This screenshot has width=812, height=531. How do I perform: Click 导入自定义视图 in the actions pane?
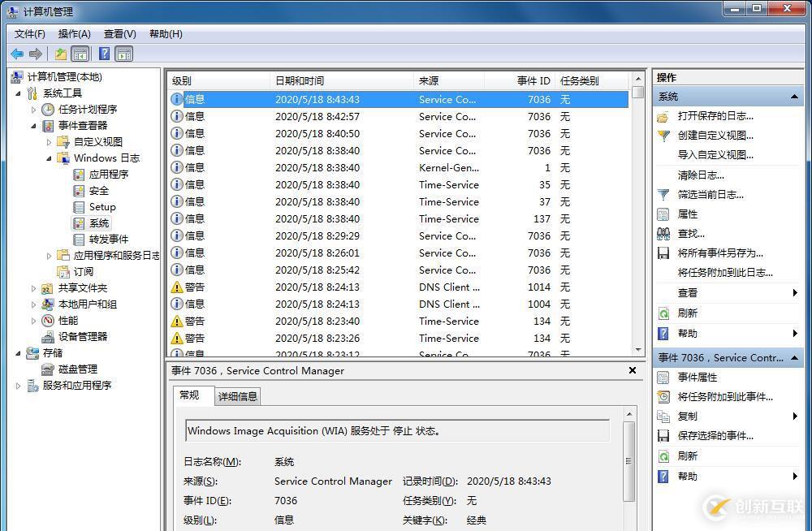point(715,155)
